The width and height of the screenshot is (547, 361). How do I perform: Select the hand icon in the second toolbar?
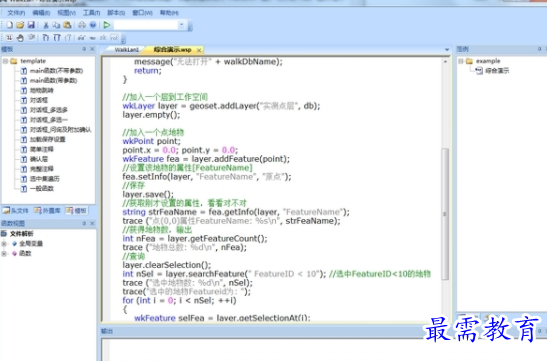click(20, 38)
